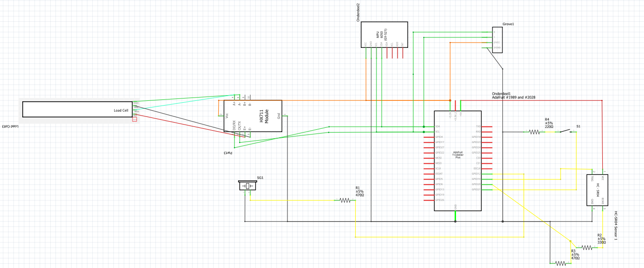Click the 'HC-SR04 Sensor 1' label

click(x=616, y=226)
